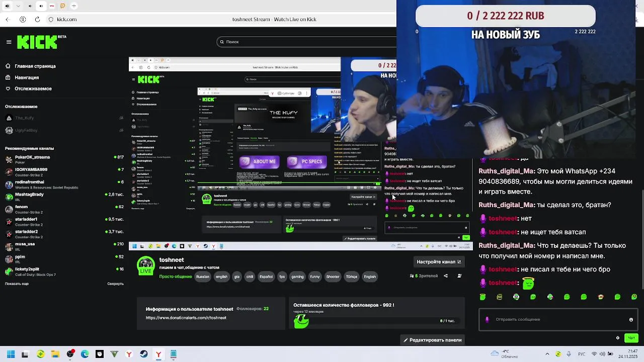
Task: Click the site shield icon before kick.com
Action: 51,20
